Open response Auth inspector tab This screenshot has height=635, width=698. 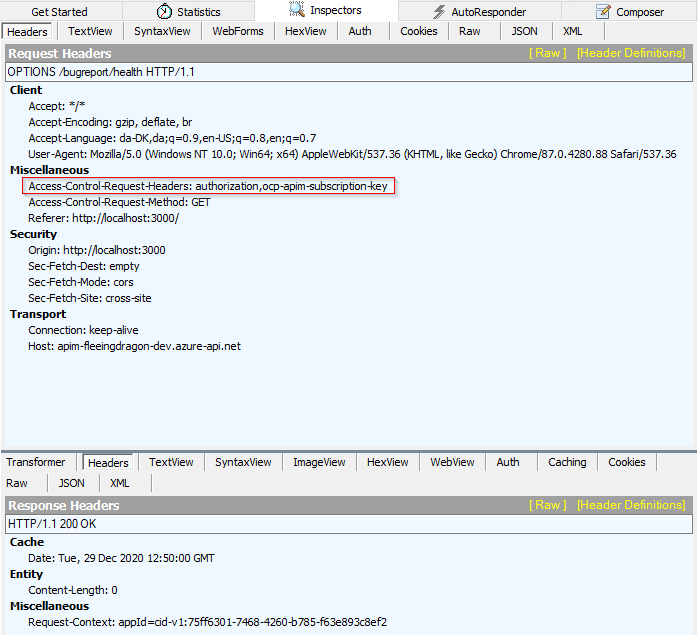[x=508, y=462]
